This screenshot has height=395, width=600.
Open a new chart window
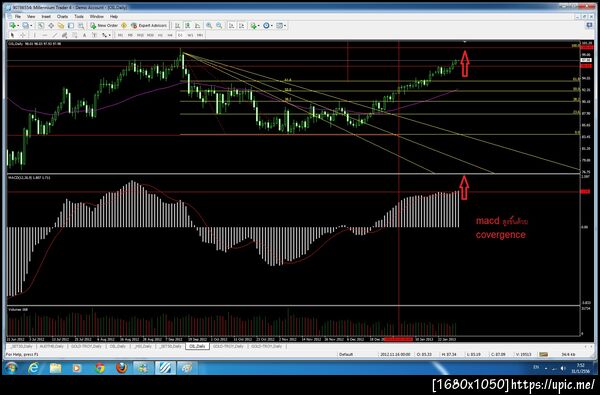(x=13, y=25)
